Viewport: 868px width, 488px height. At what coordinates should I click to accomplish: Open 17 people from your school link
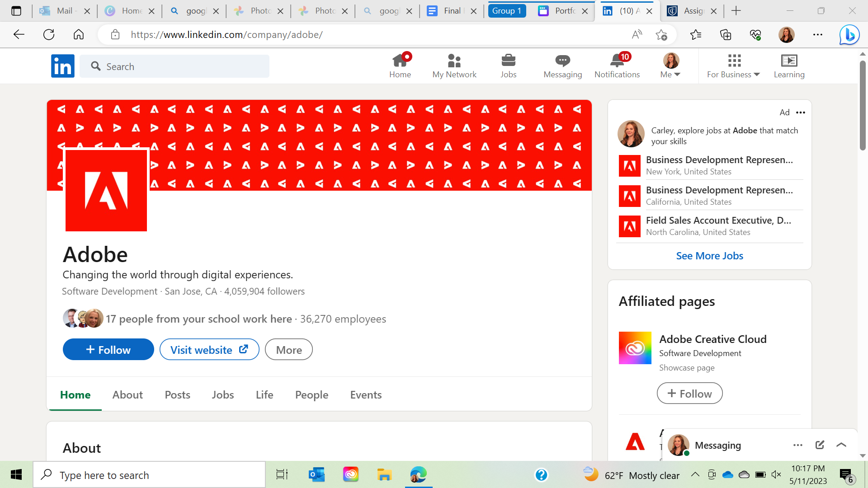click(199, 319)
